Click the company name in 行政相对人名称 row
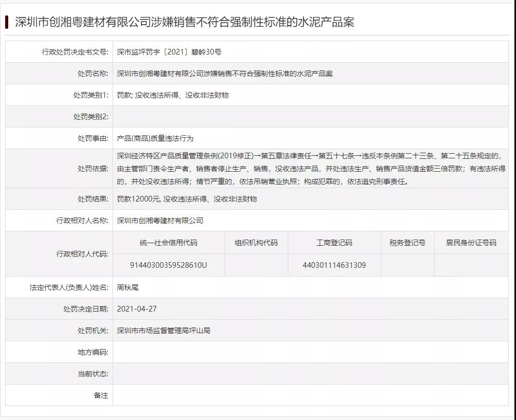The height and width of the screenshot is (420, 516). 160,221
